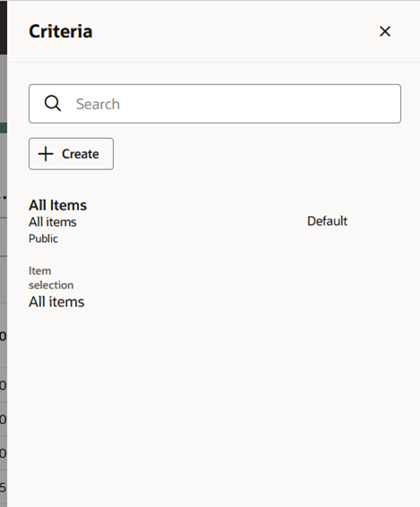Image resolution: width=420 pixels, height=507 pixels.
Task: Click the Criteria panel title
Action: tap(61, 31)
